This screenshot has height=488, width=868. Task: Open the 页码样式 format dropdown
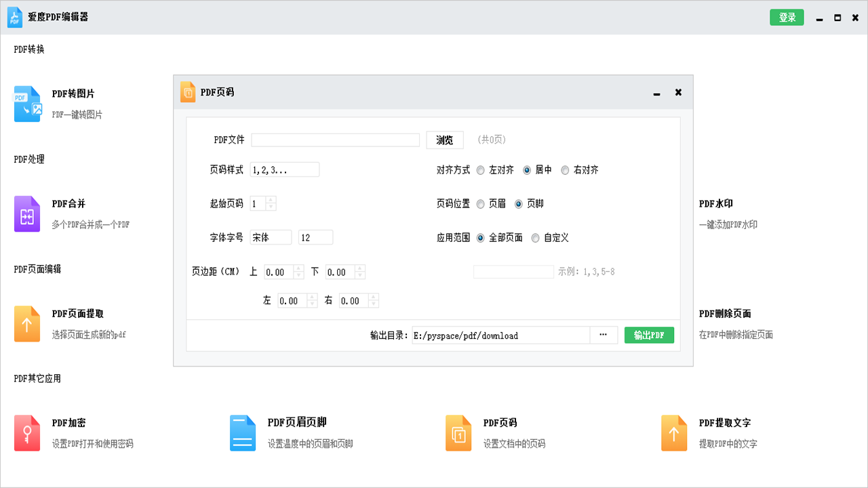click(x=285, y=169)
